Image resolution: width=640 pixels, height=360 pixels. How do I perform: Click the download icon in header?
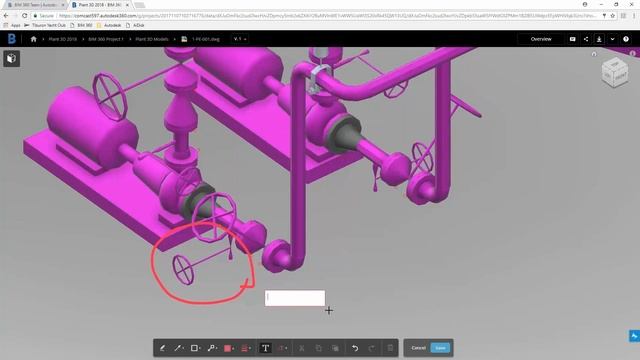pos(599,39)
